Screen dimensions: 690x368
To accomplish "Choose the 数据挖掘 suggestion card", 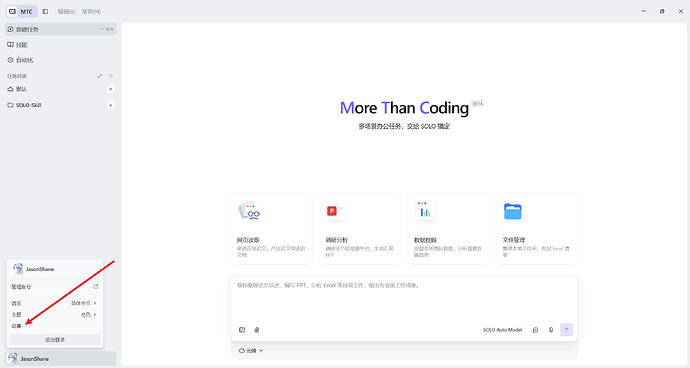I will point(448,228).
